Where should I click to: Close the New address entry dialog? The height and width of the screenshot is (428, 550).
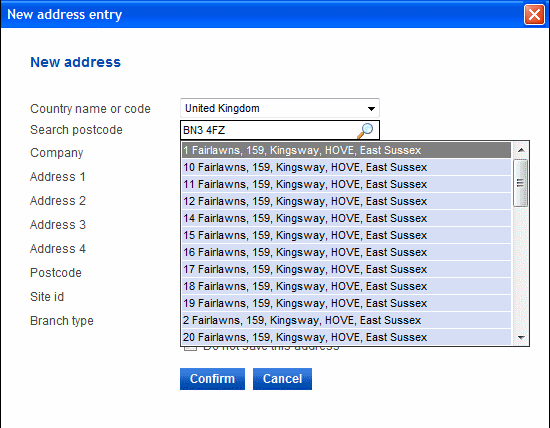(x=534, y=15)
